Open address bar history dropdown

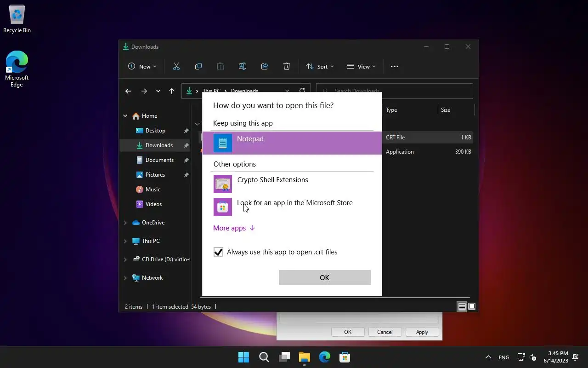[x=287, y=91]
